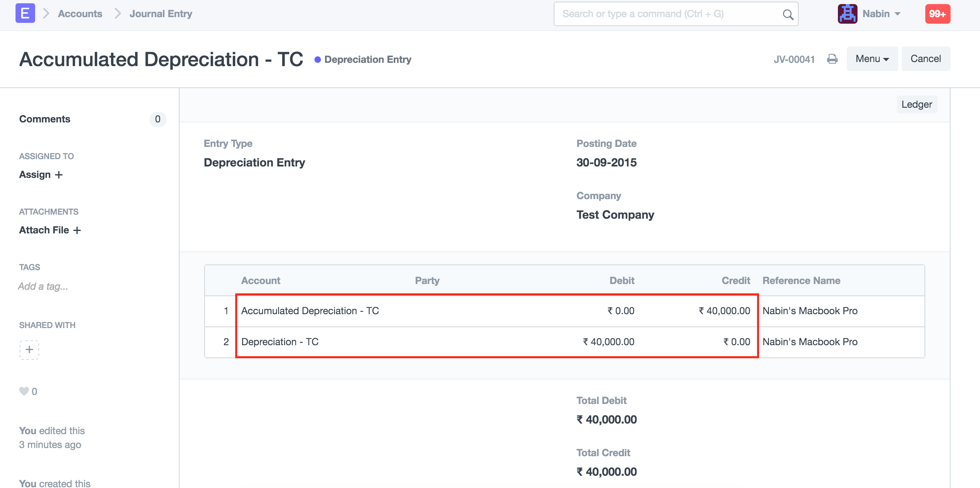Focus the search command bar

tap(670, 14)
